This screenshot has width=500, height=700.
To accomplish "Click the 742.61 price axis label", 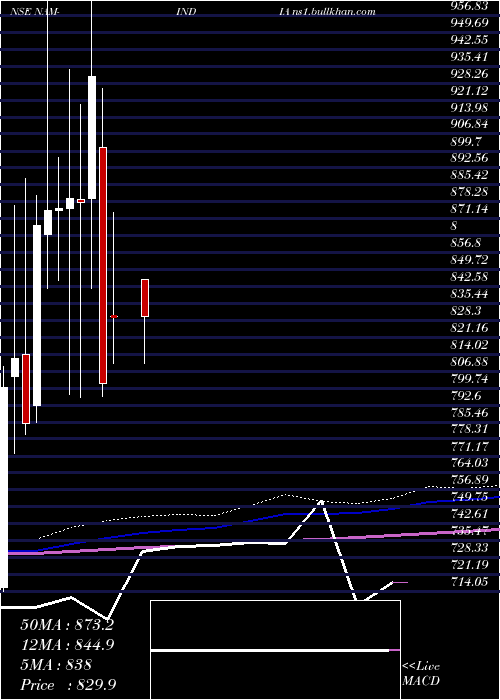I will (469, 514).
